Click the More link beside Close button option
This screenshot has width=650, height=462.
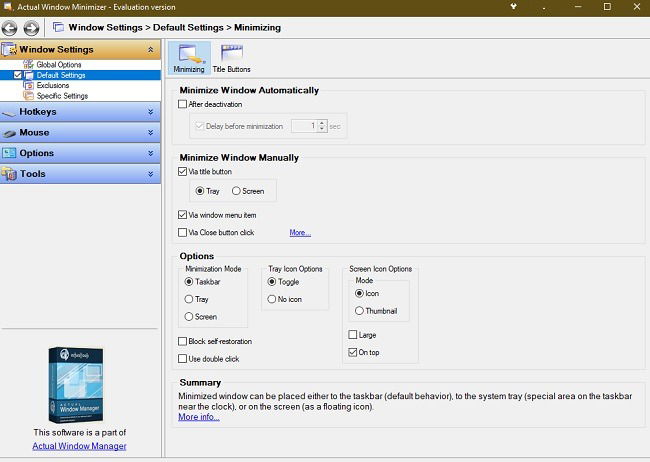tap(300, 232)
